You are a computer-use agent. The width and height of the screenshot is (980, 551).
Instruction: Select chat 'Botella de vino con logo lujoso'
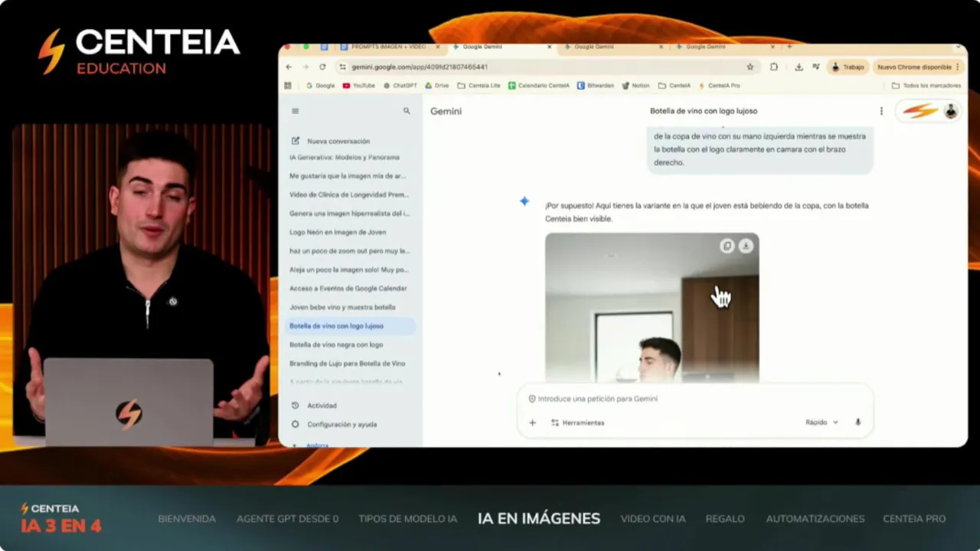point(350,326)
